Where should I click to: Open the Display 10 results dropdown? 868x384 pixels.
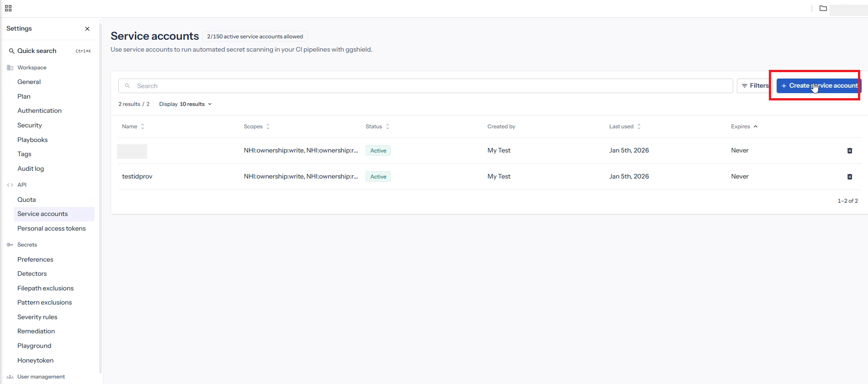(x=186, y=104)
